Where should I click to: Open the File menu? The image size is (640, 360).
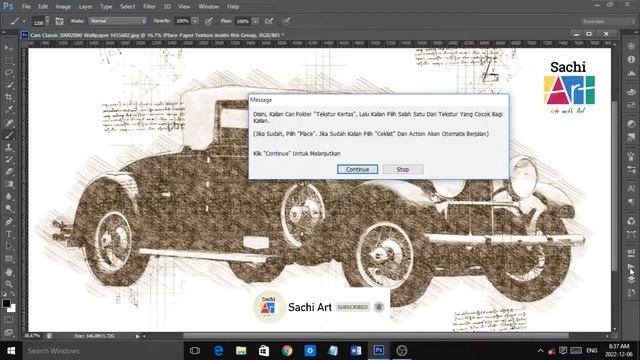[26, 7]
